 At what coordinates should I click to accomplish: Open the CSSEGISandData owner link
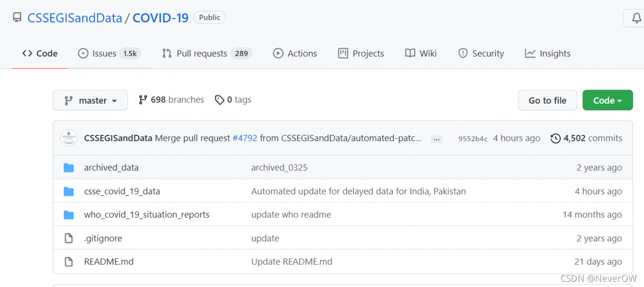coord(75,18)
